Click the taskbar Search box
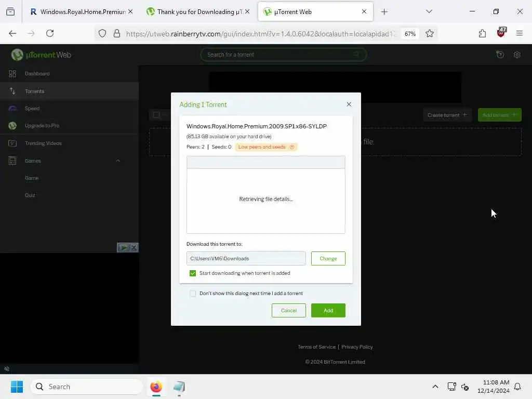 pos(87,387)
